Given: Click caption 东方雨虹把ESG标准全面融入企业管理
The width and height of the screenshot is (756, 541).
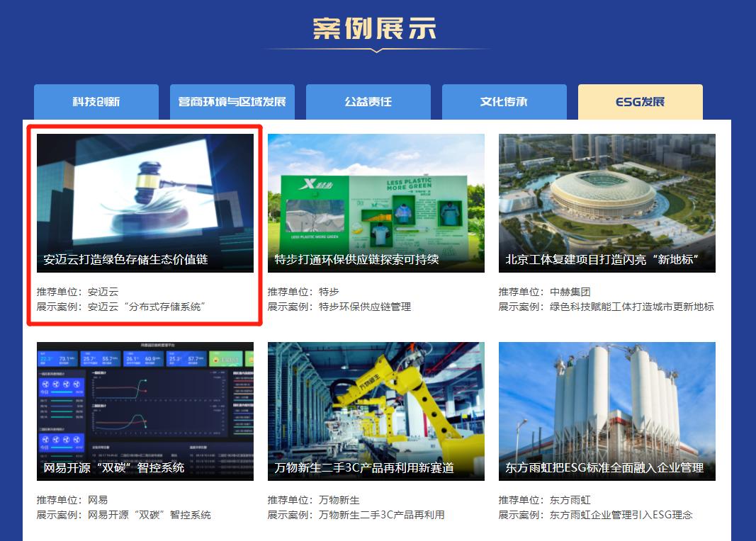Looking at the screenshot, I should click(x=604, y=468).
